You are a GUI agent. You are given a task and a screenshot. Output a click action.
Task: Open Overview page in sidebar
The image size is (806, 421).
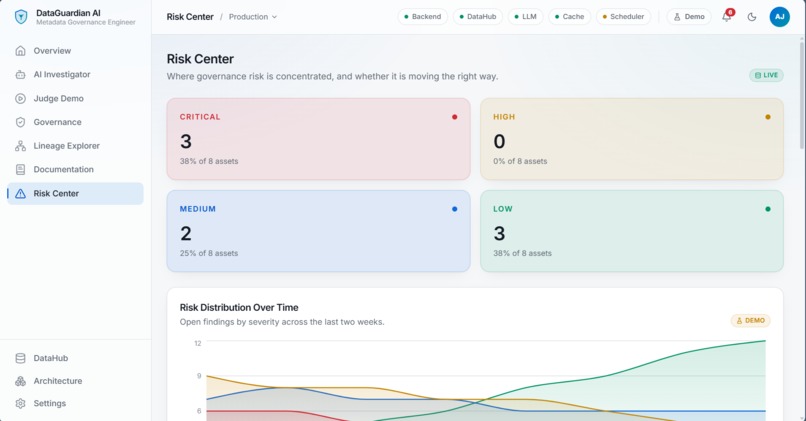pyautogui.click(x=75, y=50)
